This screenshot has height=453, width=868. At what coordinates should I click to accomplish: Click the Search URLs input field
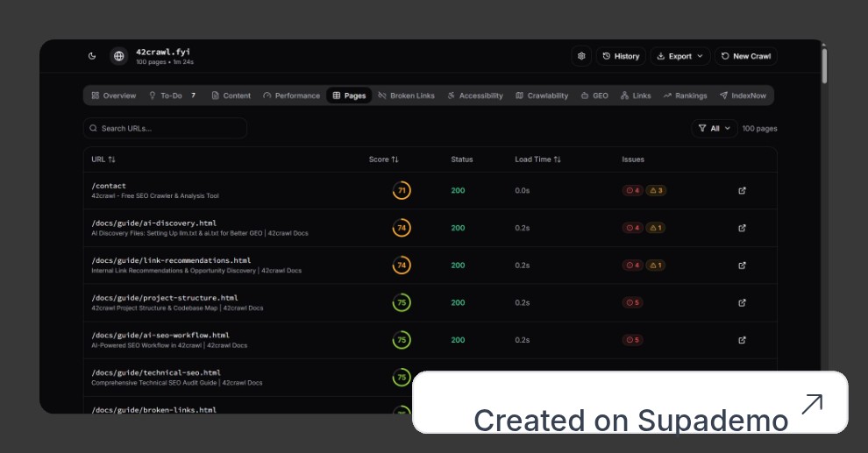(x=165, y=128)
